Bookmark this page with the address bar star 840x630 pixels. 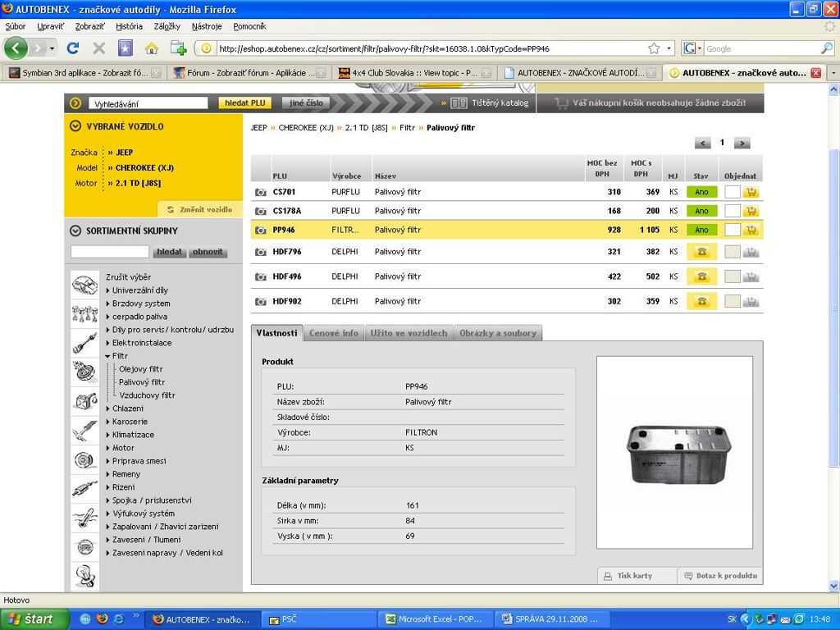click(654, 48)
